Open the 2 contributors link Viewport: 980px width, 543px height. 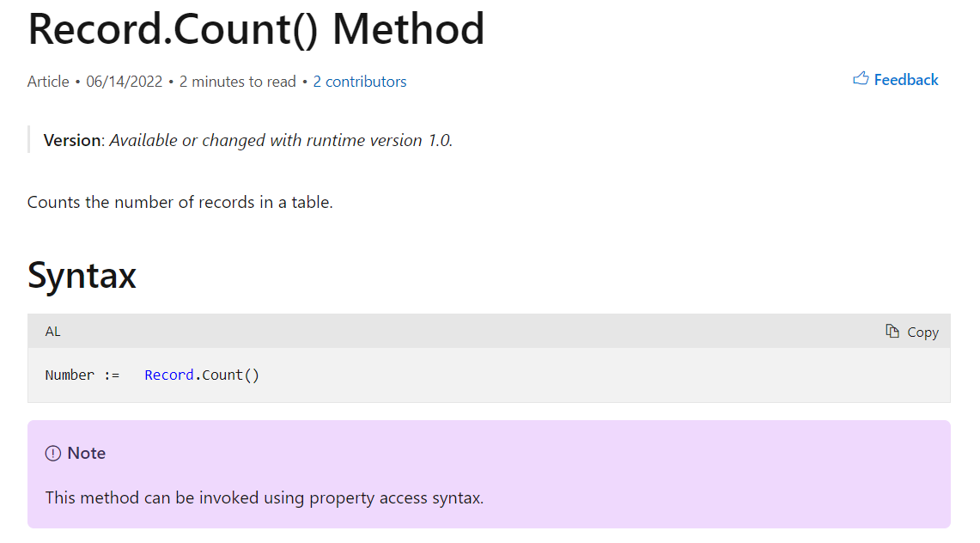[360, 81]
